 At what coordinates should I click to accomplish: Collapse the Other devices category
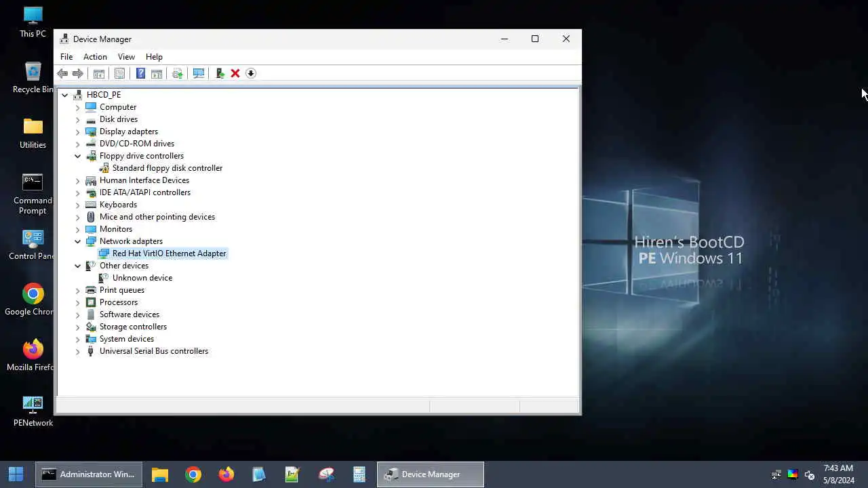77,266
